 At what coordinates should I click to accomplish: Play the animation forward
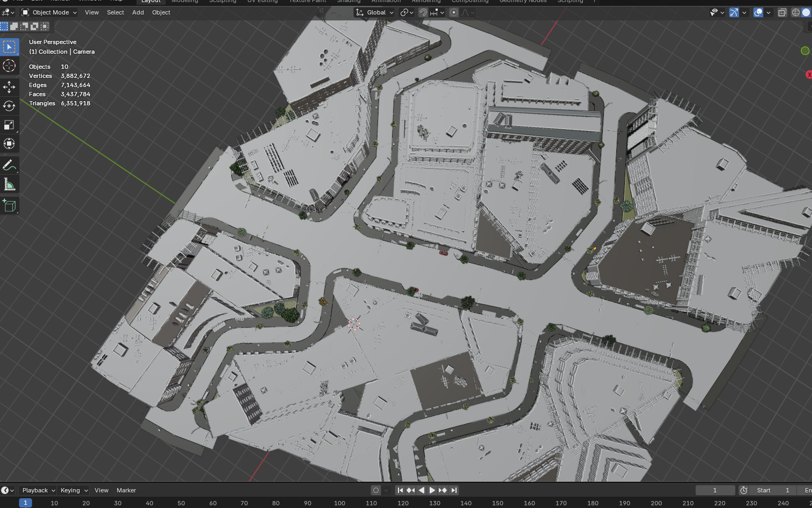tap(432, 490)
